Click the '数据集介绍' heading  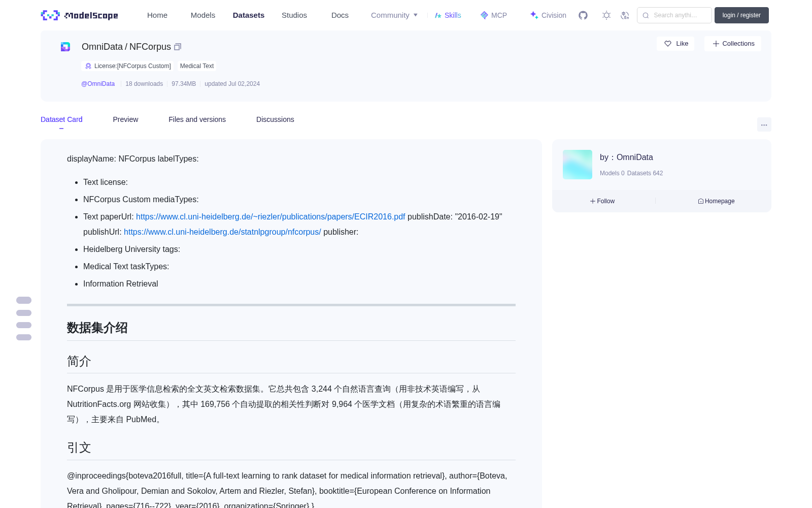pyautogui.click(x=97, y=328)
